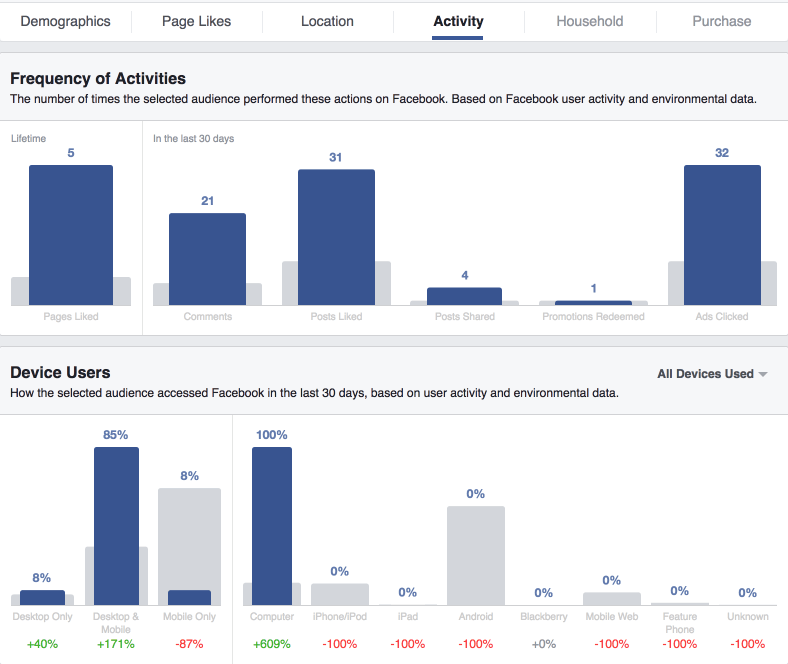The height and width of the screenshot is (664, 788).
Task: Switch to the Purchase tab
Action: pos(721,21)
